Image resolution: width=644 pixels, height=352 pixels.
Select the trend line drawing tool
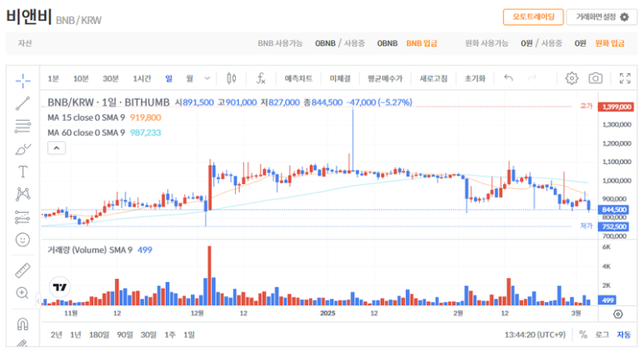pos(22,104)
